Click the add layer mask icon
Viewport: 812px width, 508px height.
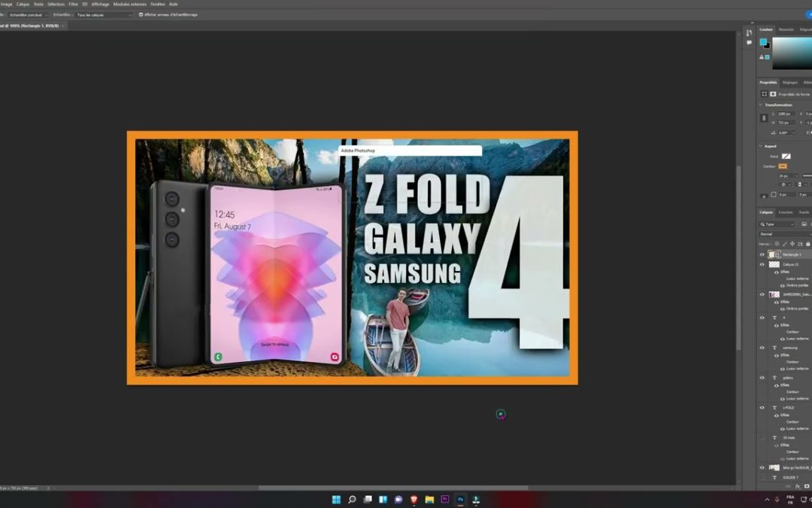point(806,487)
